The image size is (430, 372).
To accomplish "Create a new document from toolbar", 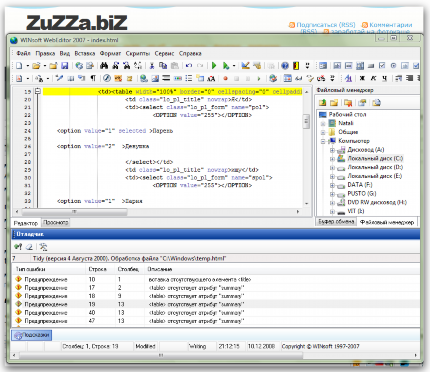I will tap(19, 66).
